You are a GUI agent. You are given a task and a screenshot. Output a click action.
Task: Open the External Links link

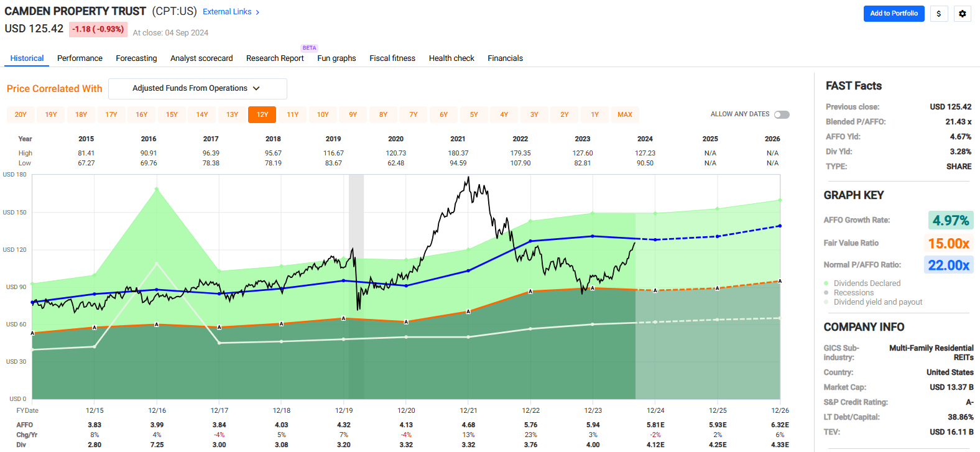[x=227, y=12]
